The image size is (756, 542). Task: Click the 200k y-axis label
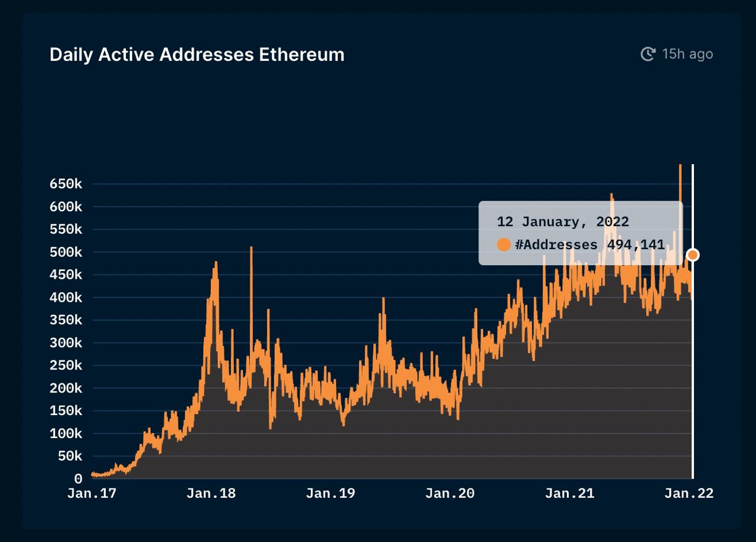pyautogui.click(x=66, y=388)
